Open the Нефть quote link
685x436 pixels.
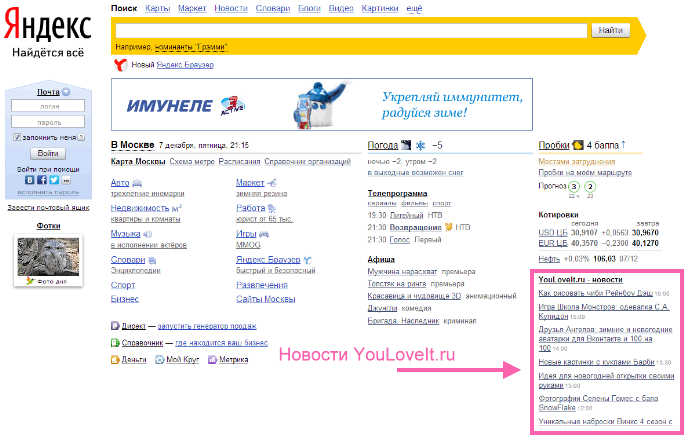[x=549, y=259]
